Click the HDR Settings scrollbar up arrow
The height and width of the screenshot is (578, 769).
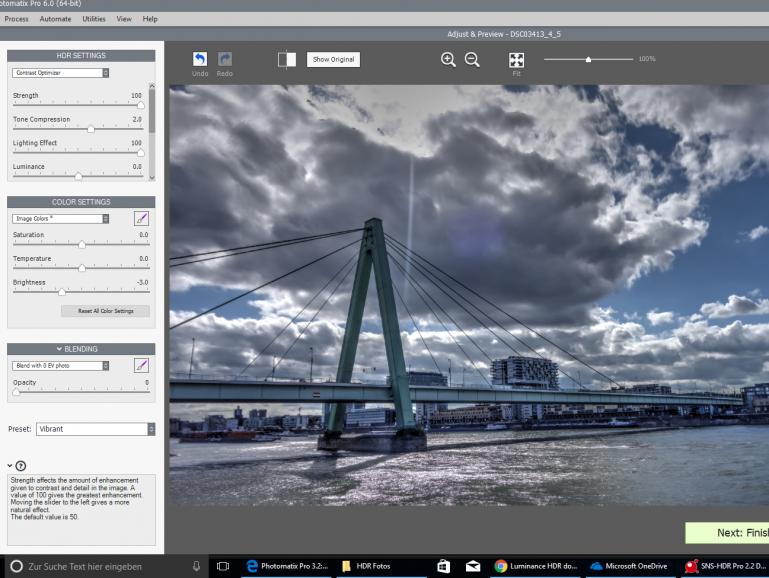(x=152, y=86)
